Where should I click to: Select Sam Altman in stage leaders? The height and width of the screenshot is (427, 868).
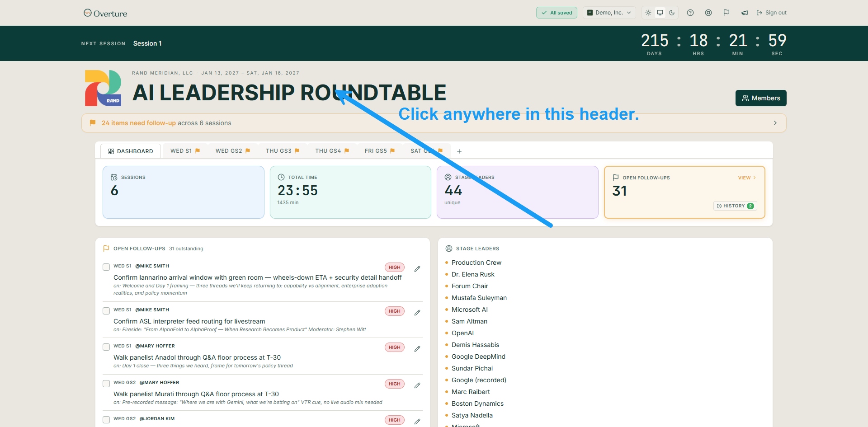(469, 321)
